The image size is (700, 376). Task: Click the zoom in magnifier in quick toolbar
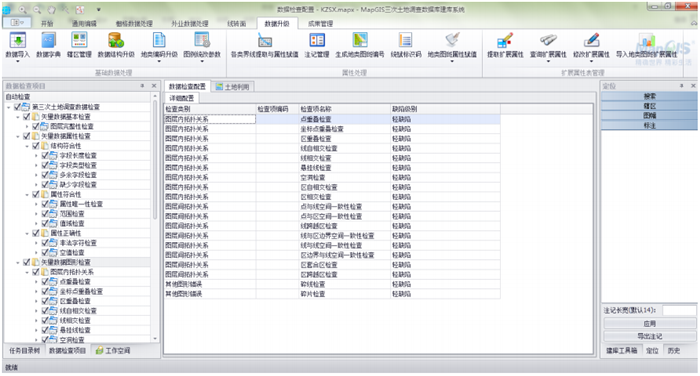coord(22,9)
